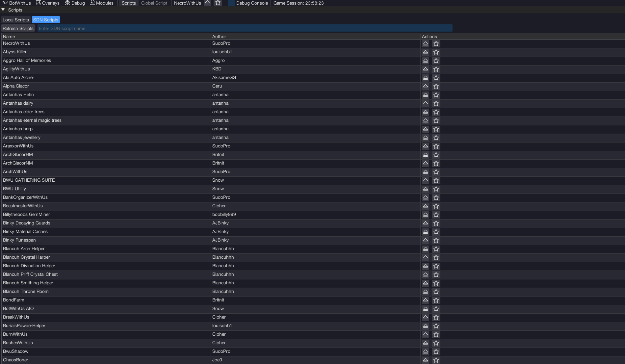Click the load icon for BotWithUs AIO
Screen dimensions: 625x364
[x=425, y=309]
